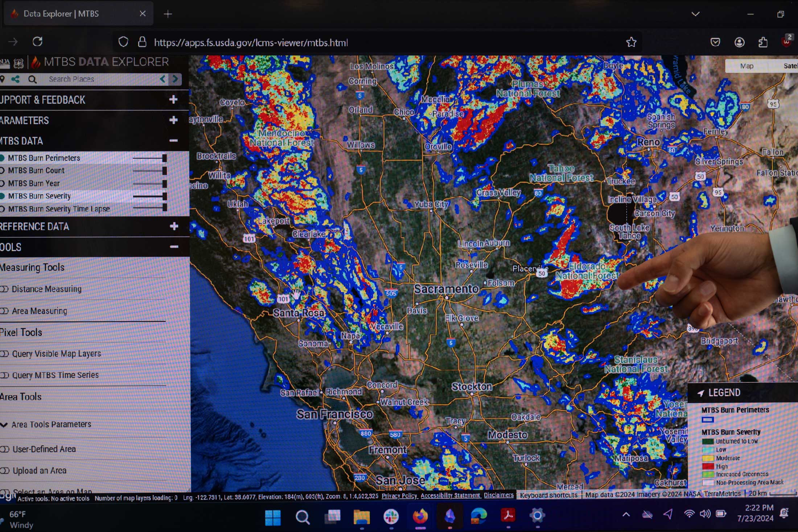798x532 pixels.
Task: Switch to the Map view tab
Action: click(x=746, y=66)
